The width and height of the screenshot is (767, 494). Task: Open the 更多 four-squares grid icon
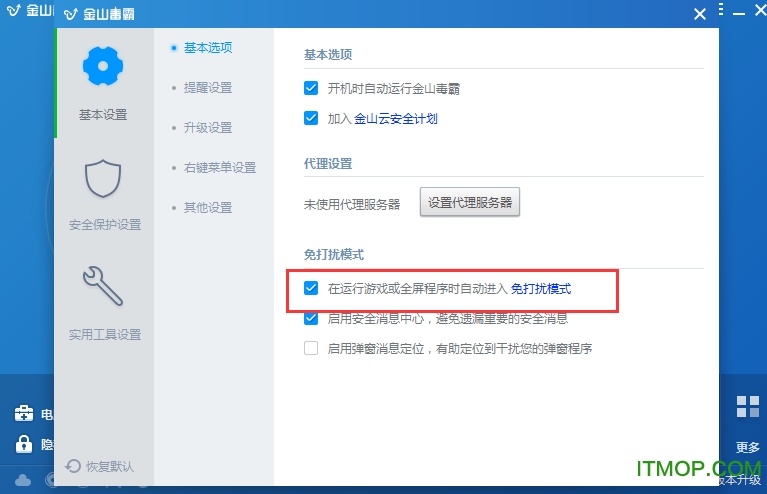coord(748,406)
